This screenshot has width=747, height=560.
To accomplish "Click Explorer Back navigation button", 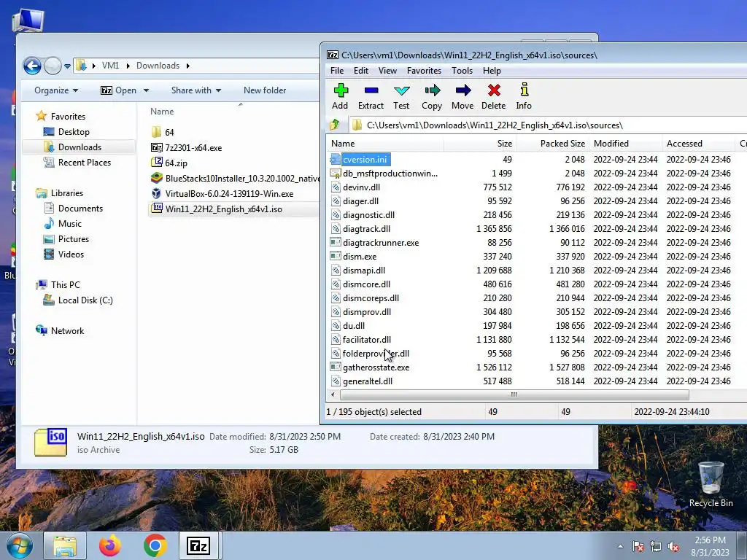I will pos(32,66).
